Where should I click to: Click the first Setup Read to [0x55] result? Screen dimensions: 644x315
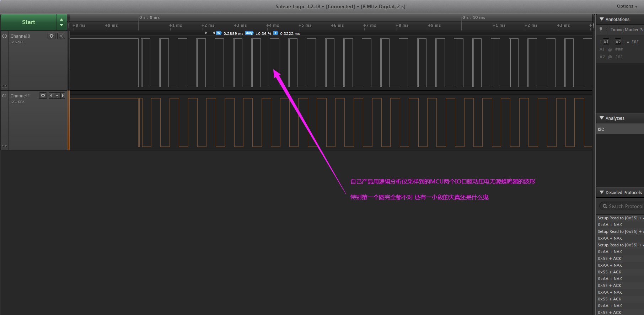pyautogui.click(x=619, y=218)
